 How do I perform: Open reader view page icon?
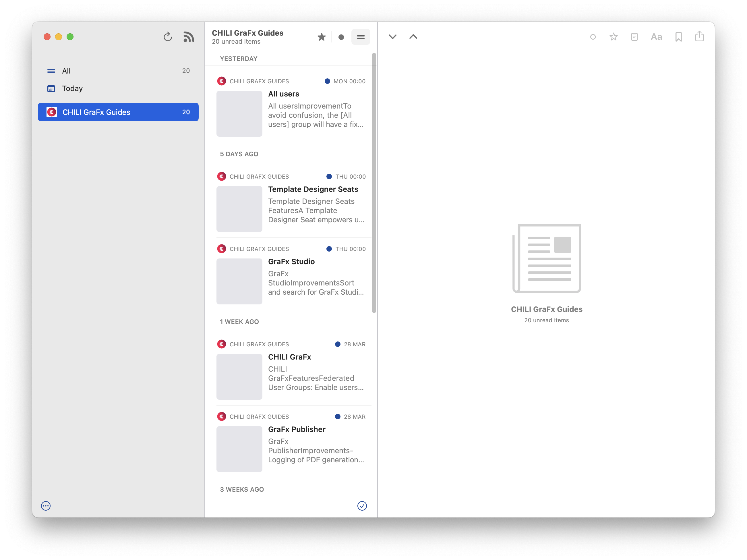click(634, 37)
